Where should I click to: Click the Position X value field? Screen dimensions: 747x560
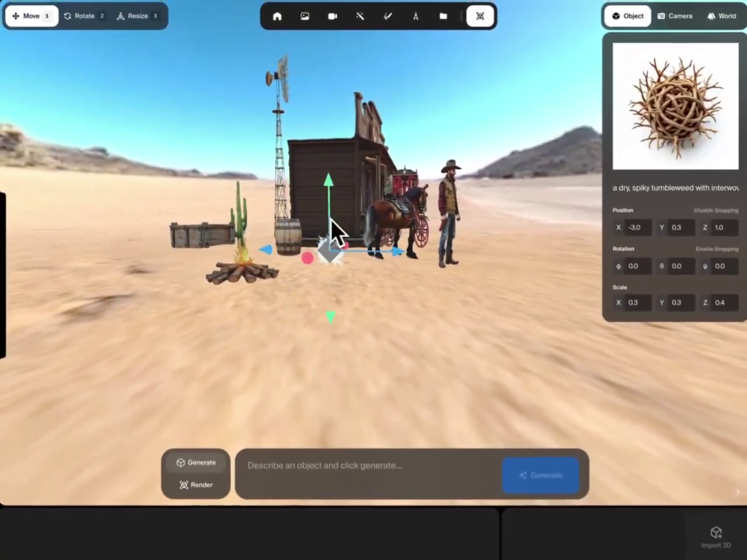[x=638, y=227]
